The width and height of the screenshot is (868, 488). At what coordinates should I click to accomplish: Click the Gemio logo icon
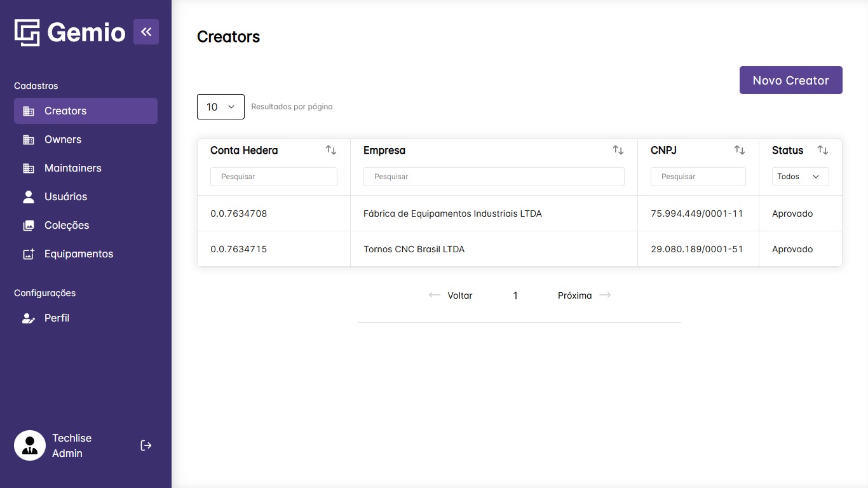coord(27,32)
